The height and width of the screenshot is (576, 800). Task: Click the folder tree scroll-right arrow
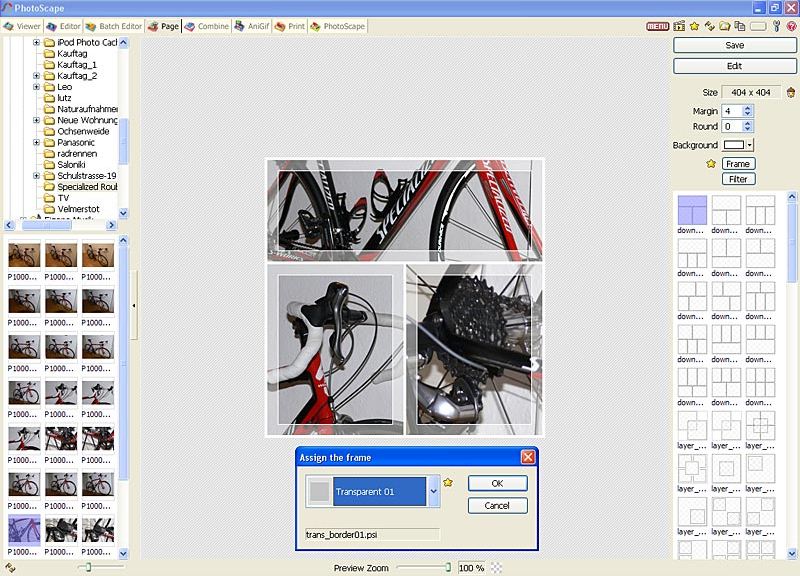[111, 225]
